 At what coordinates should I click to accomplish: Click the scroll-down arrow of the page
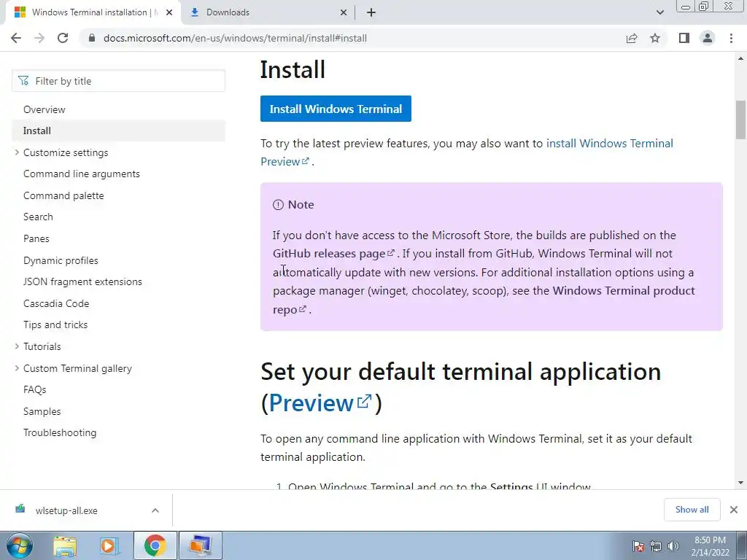pos(741,483)
